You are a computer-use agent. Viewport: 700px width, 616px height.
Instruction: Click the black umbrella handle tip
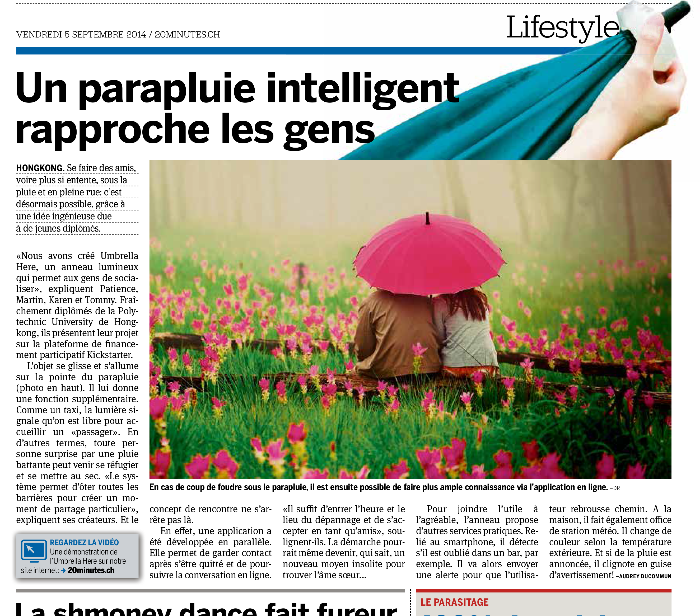676,13
